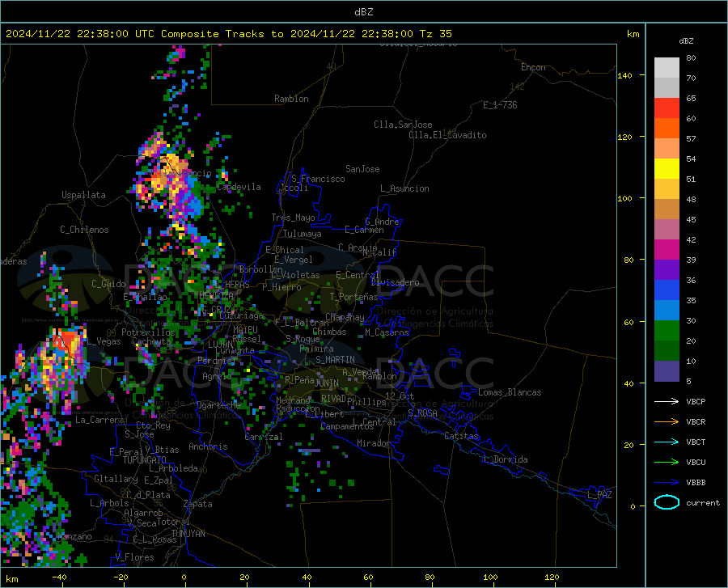
Task: Click the green VBCU arrow legend icon
Action: tap(667, 462)
